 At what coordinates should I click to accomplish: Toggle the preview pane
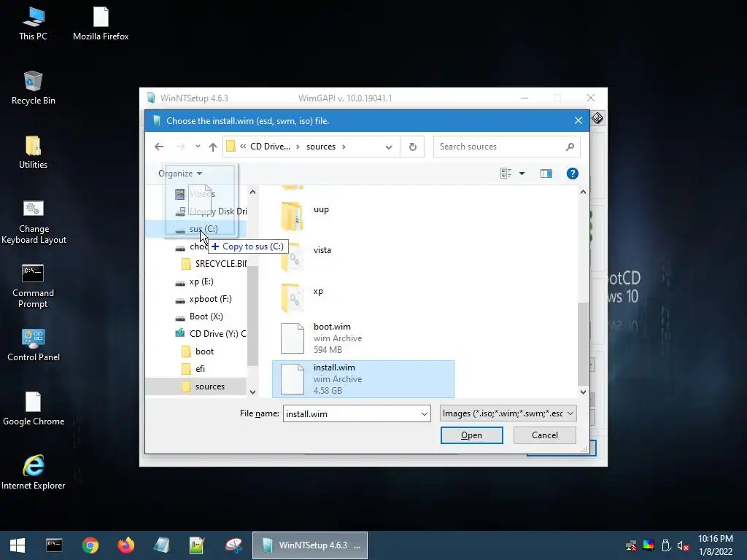(546, 174)
